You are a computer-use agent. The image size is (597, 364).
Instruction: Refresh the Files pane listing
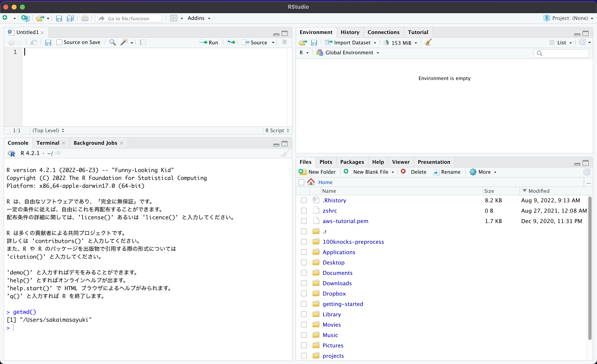point(587,172)
